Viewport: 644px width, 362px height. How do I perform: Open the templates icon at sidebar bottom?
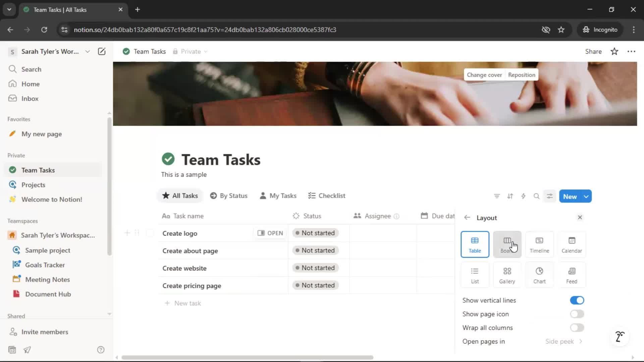[12, 350]
